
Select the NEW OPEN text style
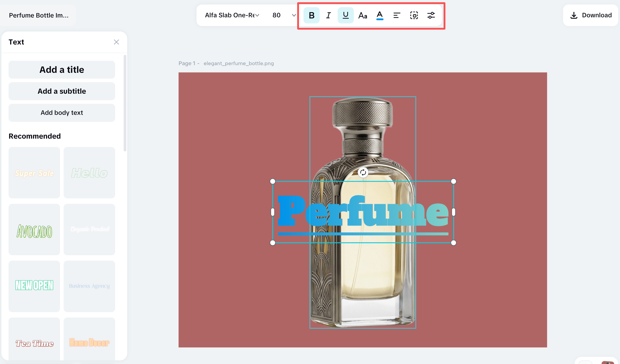click(x=34, y=286)
